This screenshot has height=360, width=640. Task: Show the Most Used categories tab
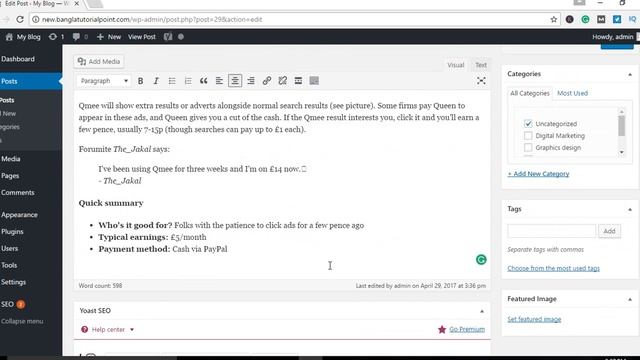click(572, 93)
